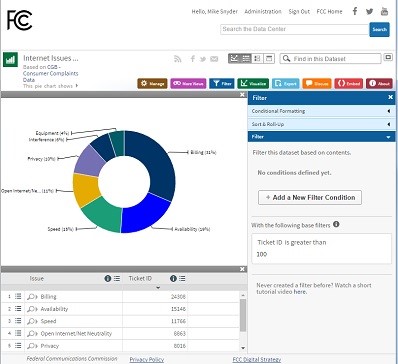Click the green Speed pie slice
This screenshot has height=364, width=398.
coord(103,215)
